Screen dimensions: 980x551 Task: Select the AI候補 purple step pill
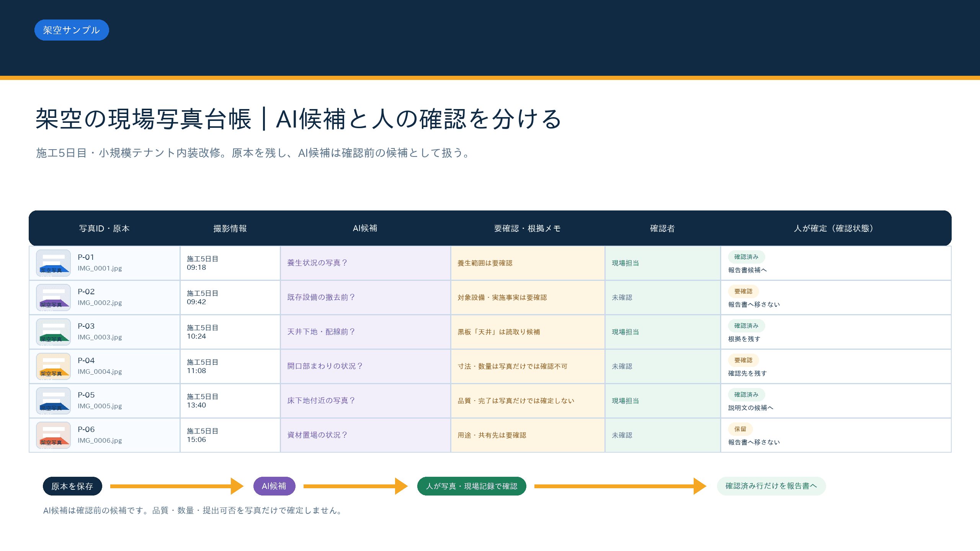click(274, 486)
